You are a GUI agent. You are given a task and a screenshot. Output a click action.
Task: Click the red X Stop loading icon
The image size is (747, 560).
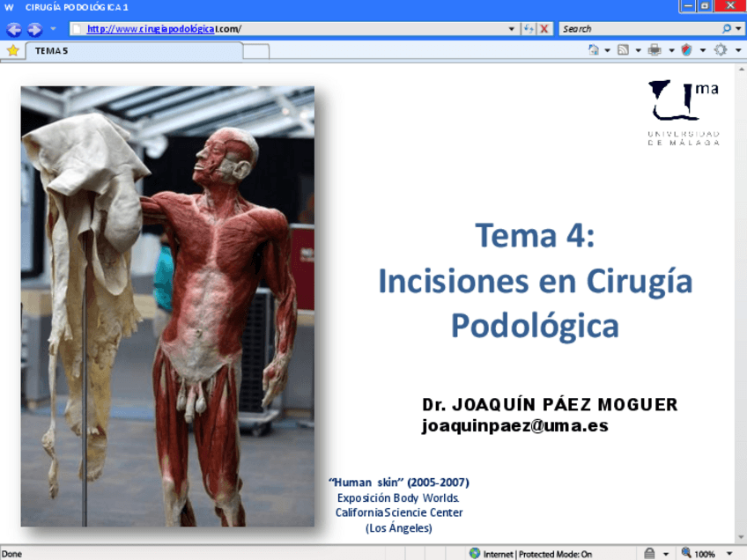coord(544,29)
